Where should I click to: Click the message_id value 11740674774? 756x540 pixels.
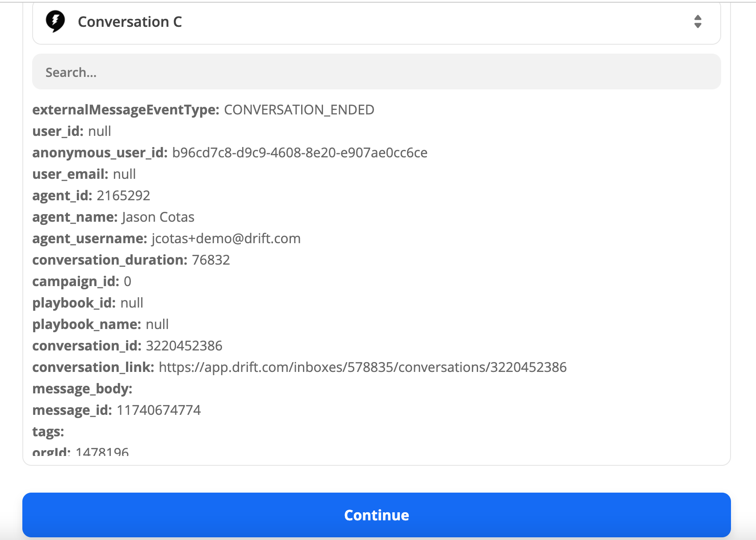click(x=159, y=410)
